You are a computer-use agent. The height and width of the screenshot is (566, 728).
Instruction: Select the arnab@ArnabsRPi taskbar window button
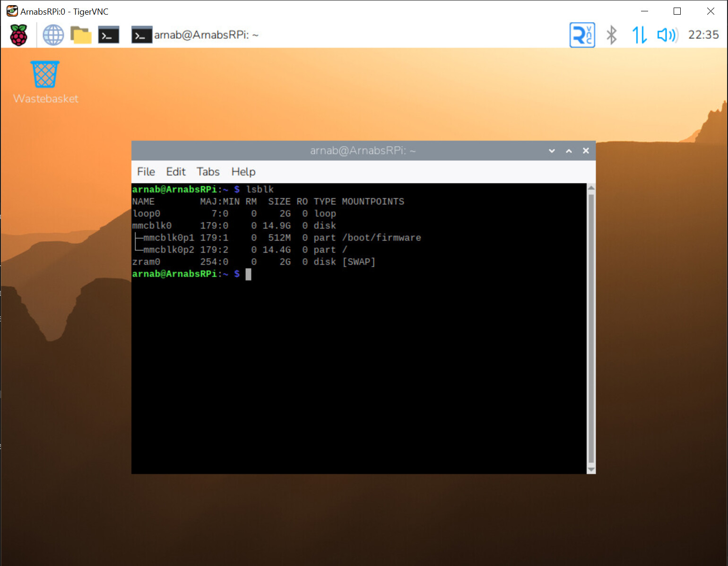coord(195,35)
